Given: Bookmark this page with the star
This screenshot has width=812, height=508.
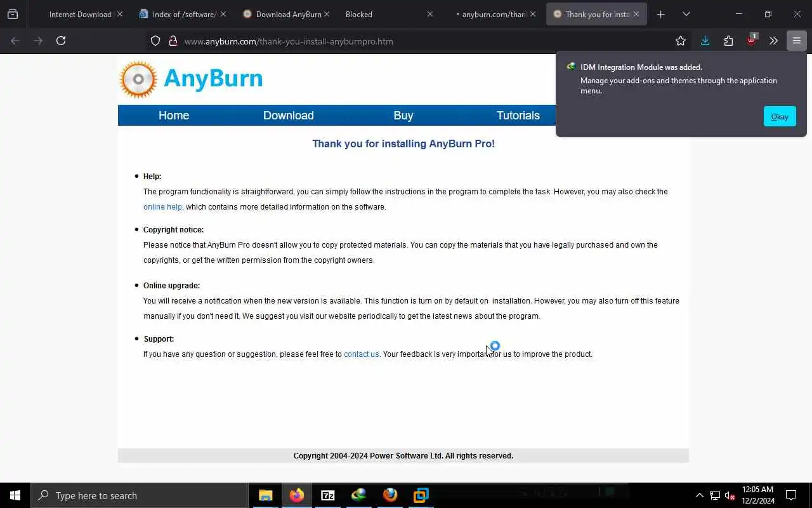Looking at the screenshot, I should (681, 41).
